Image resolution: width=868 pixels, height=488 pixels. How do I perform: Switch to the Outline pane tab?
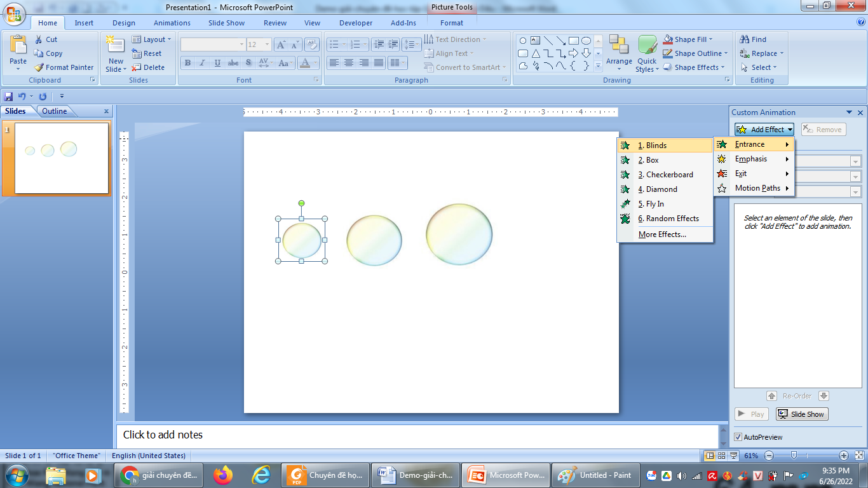pos(55,111)
